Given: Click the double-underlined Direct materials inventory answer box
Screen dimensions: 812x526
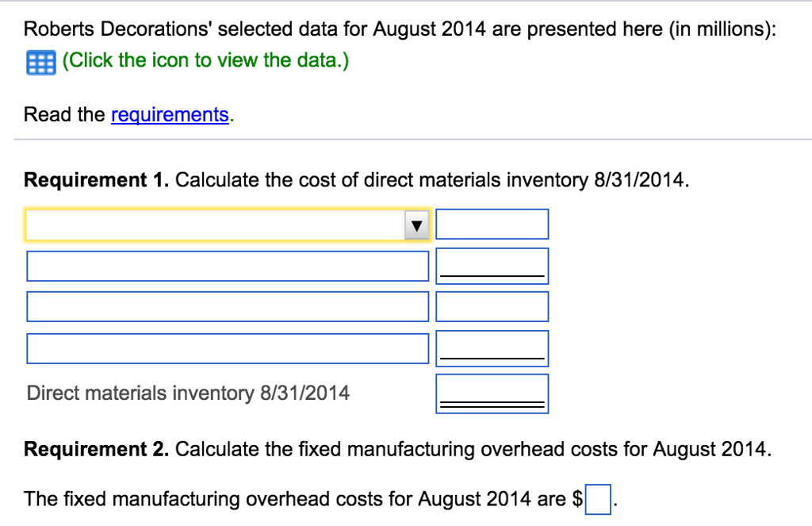Looking at the screenshot, I should tap(492, 393).
